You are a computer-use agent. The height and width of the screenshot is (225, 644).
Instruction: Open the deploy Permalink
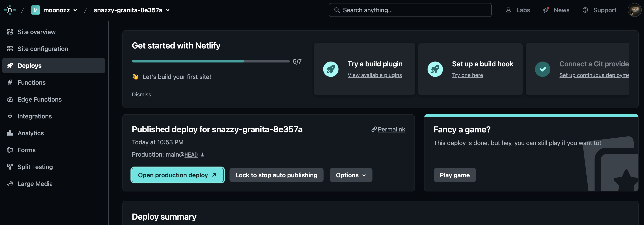point(391,129)
